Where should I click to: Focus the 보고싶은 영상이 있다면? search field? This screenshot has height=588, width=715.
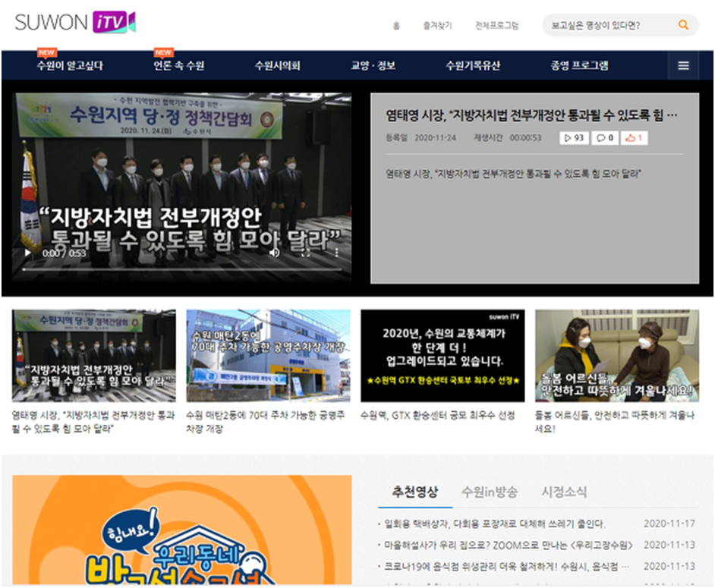click(611, 25)
